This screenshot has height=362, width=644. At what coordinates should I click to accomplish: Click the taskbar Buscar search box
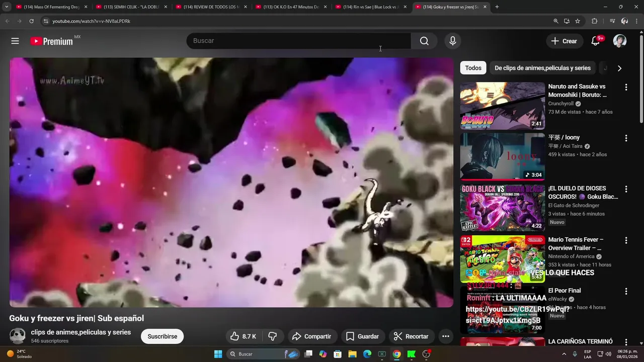click(x=263, y=354)
